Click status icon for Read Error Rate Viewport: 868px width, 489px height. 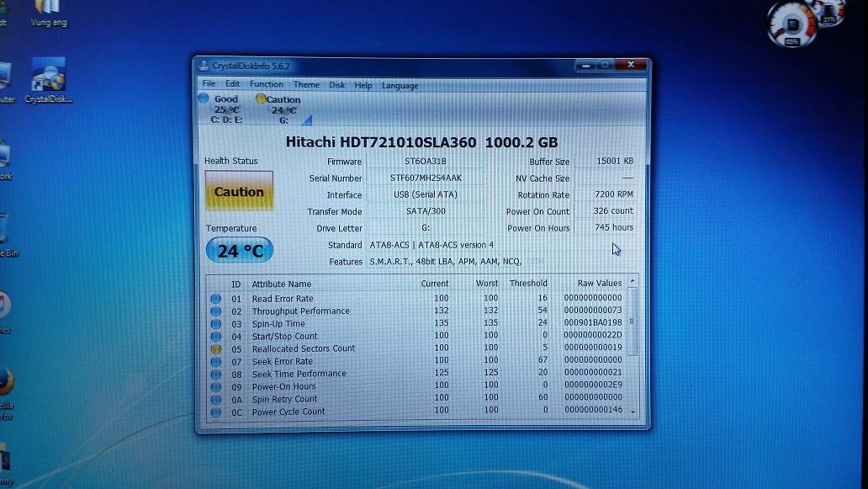[216, 299]
